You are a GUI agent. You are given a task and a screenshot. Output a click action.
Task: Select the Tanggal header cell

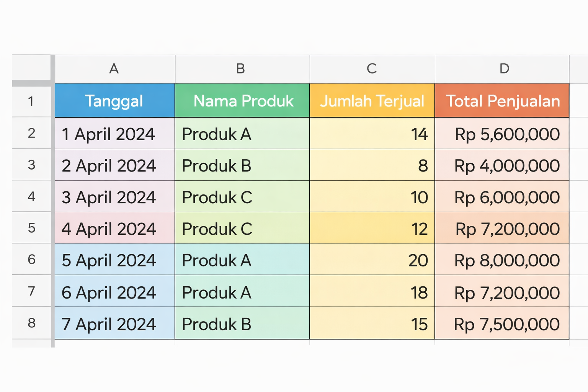pyautogui.click(x=114, y=101)
